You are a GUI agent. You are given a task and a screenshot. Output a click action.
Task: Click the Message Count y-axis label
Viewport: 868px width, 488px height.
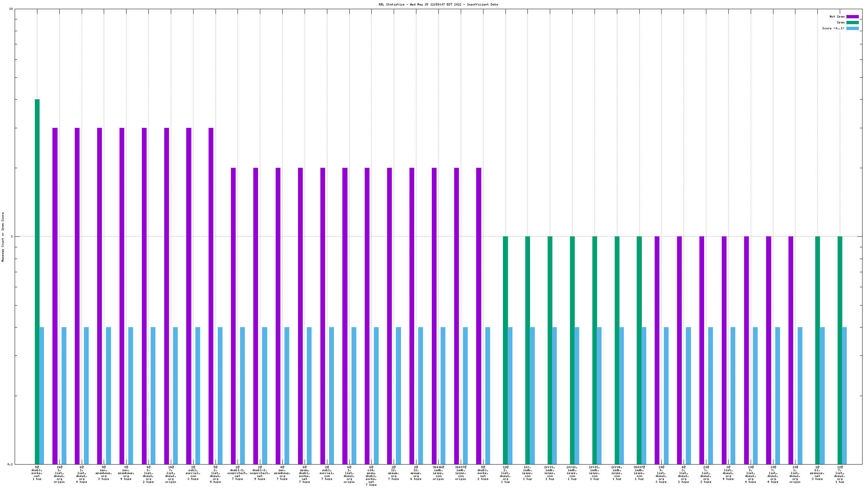(3, 237)
